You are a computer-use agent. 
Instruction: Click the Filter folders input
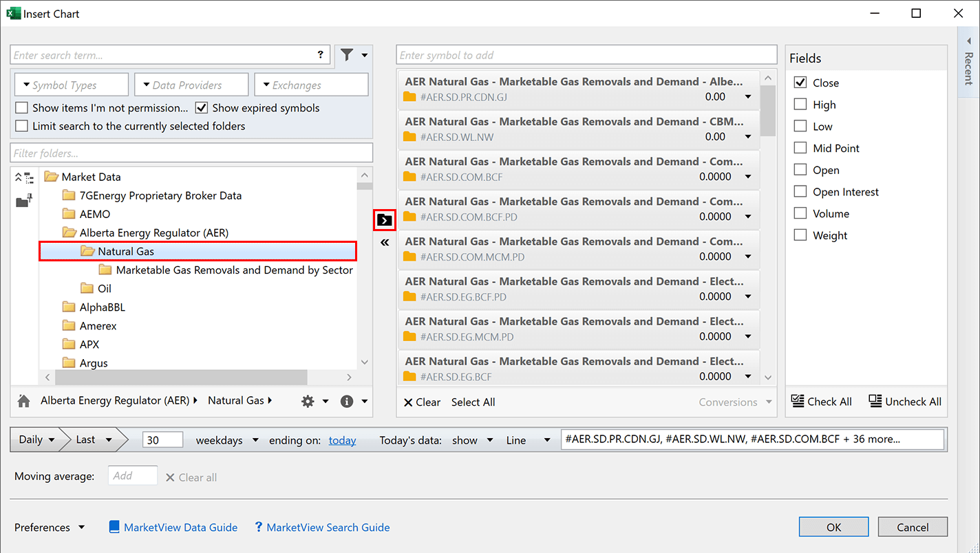pyautogui.click(x=191, y=153)
